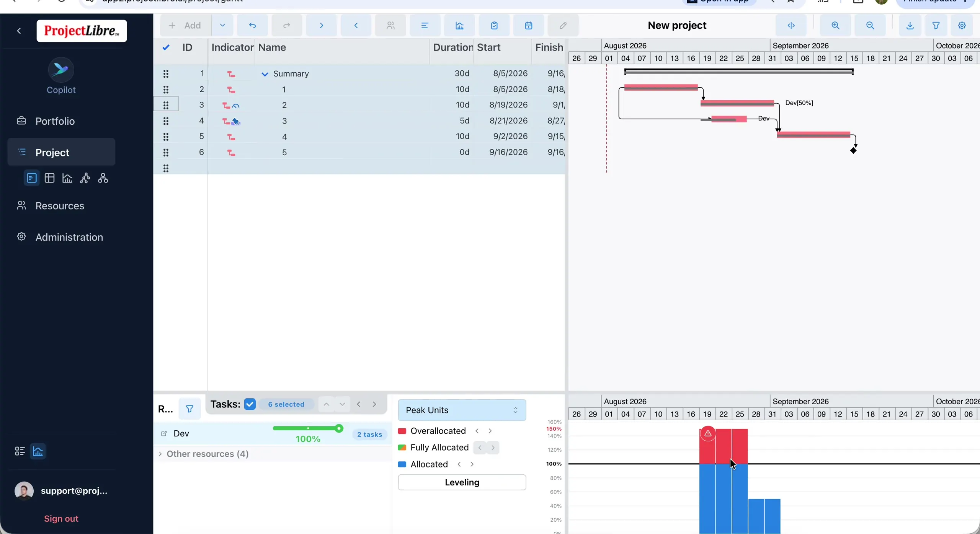Open the chart icon in the top toolbar
This screenshot has width=980, height=534.
pos(459,26)
